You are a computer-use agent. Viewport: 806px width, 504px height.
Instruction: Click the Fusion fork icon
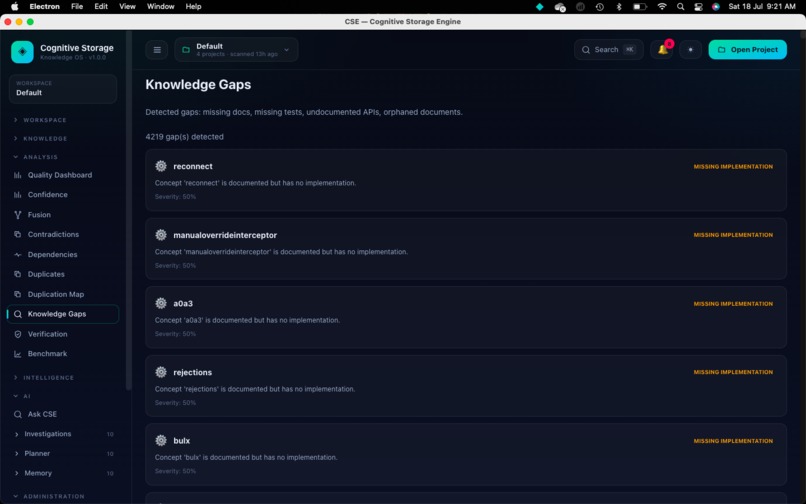point(17,215)
